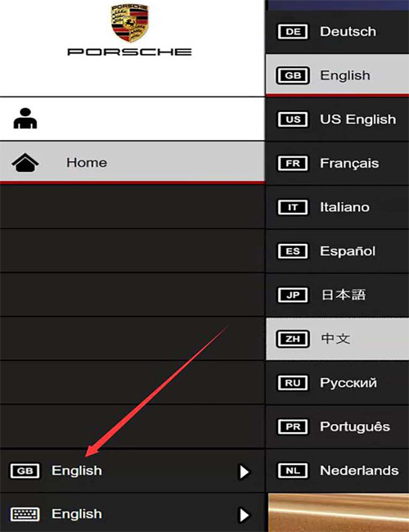This screenshot has width=409, height=532.
Task: Open the keyboard English selector row
Action: tap(133, 513)
